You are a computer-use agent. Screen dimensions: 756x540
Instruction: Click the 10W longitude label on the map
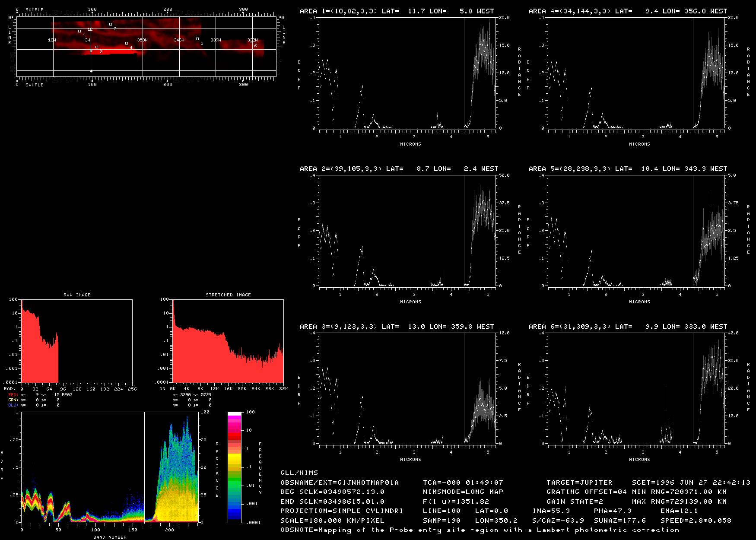(x=52, y=40)
